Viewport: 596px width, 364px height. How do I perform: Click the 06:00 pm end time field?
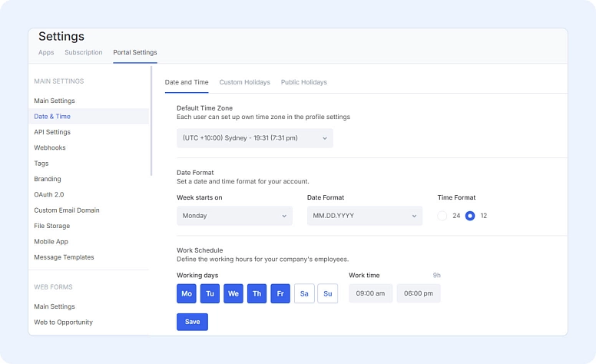(x=419, y=293)
